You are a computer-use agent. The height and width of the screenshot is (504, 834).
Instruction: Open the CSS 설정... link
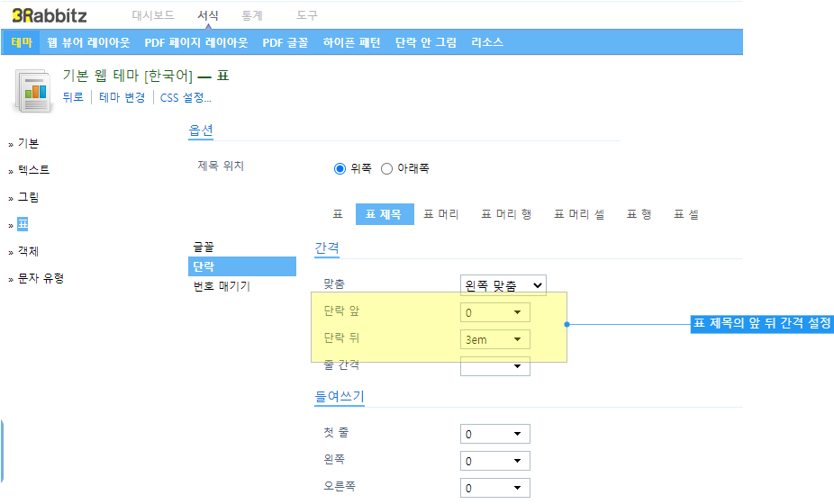coord(186,98)
